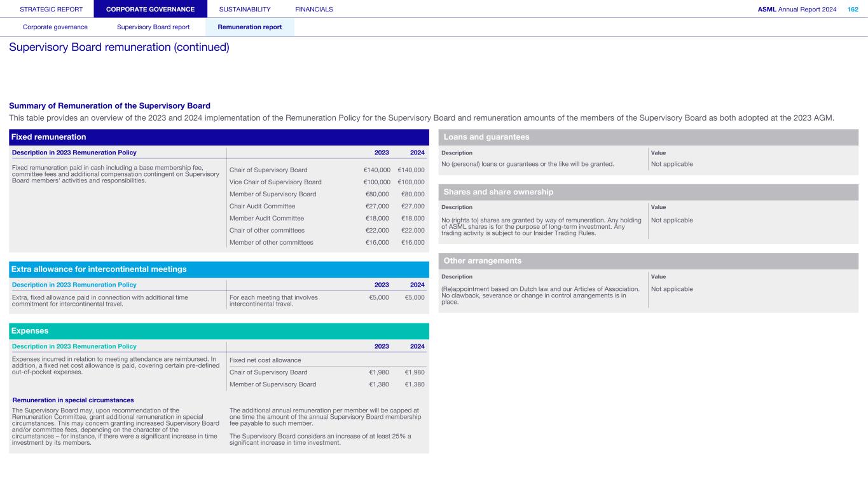Open the Supervisory Board report sub-tab
This screenshot has height=502, width=868.
[x=153, y=27]
